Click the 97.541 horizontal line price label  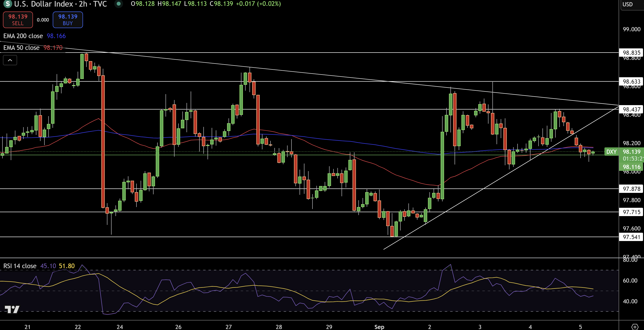pyautogui.click(x=631, y=237)
